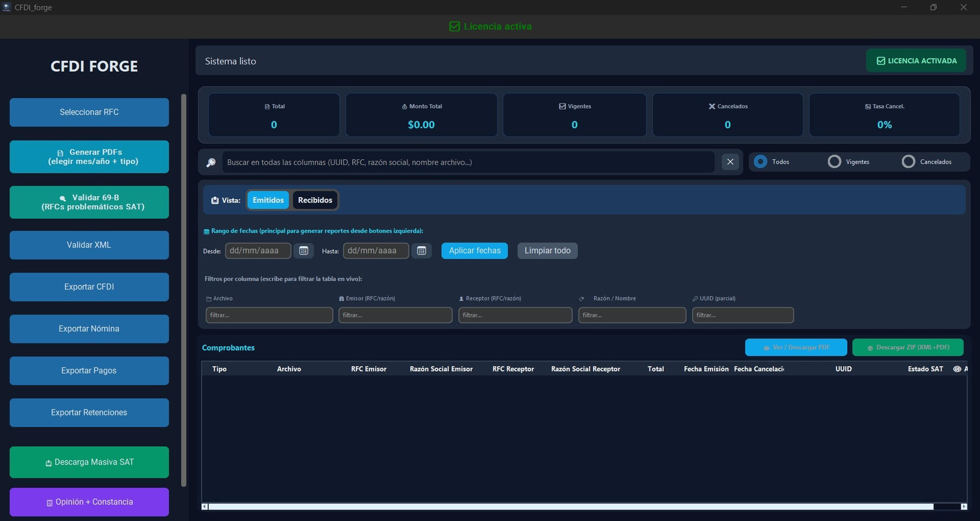This screenshot has height=521, width=980.
Task: Sort by the Fecha Emisión column header
Action: pos(706,369)
